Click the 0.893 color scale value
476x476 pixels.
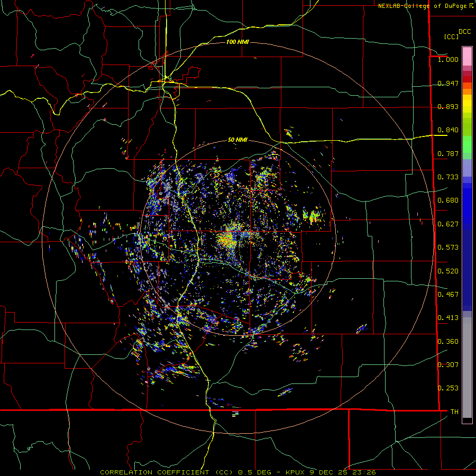(448, 106)
